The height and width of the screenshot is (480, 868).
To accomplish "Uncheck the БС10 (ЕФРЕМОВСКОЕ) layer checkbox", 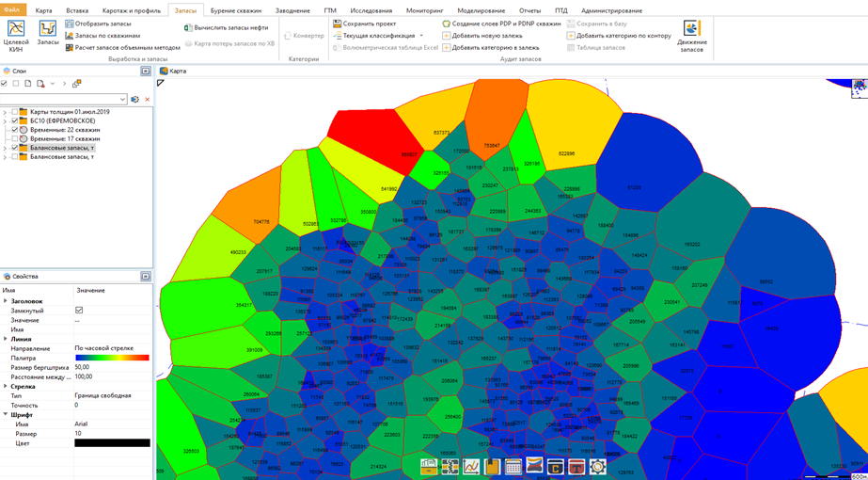I will pyautogui.click(x=14, y=121).
